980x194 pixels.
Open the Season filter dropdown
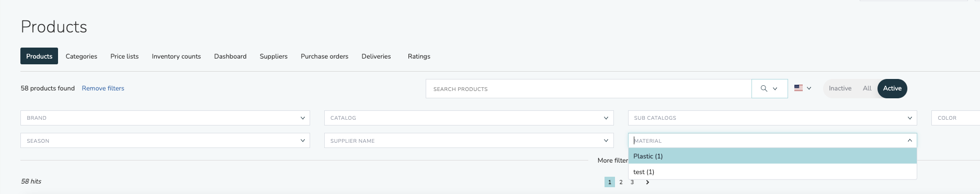pyautogui.click(x=165, y=141)
